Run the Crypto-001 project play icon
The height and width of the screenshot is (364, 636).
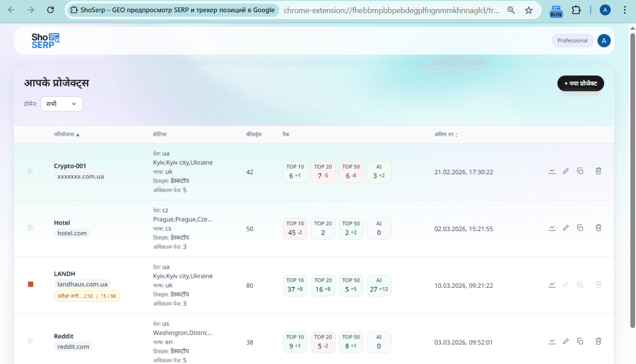(30, 171)
